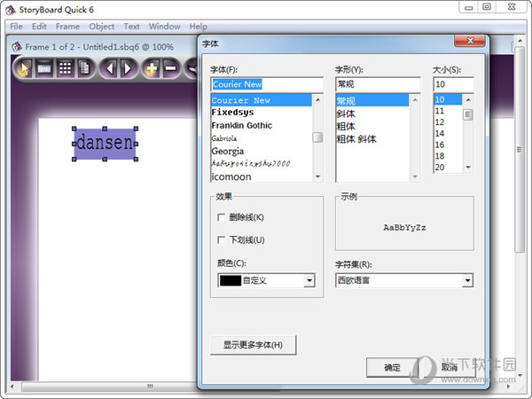This screenshot has height=399, width=532.
Task: Add a new frame with plus icon
Action: tap(152, 68)
